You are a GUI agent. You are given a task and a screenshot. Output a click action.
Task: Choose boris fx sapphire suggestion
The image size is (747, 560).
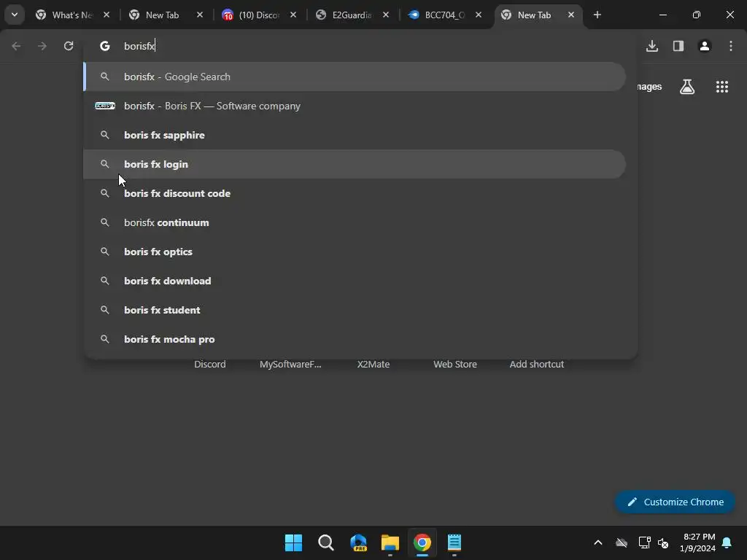pos(355,135)
